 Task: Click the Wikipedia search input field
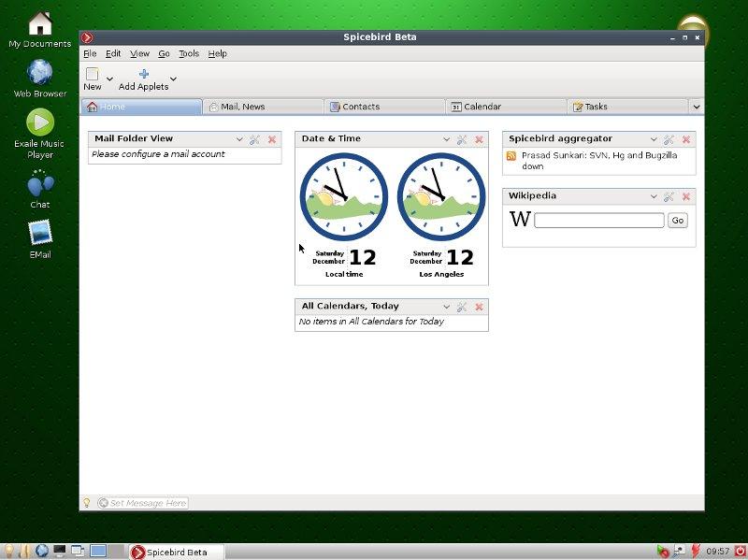pos(599,221)
